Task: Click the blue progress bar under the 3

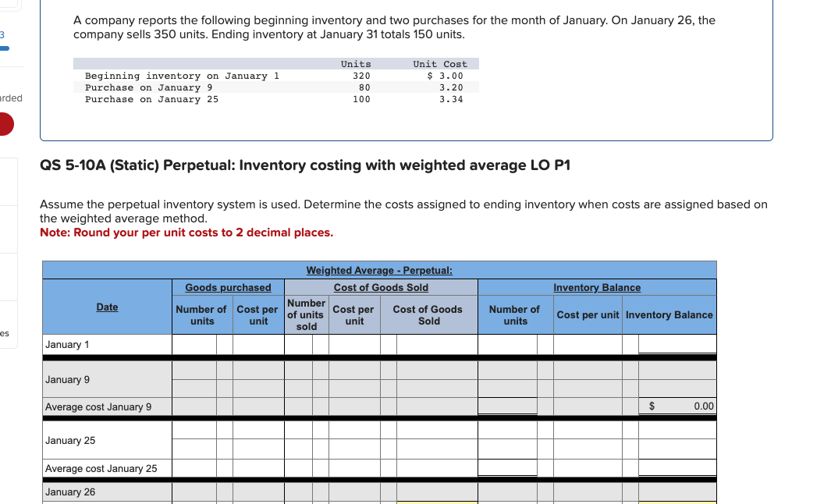Action: point(6,48)
